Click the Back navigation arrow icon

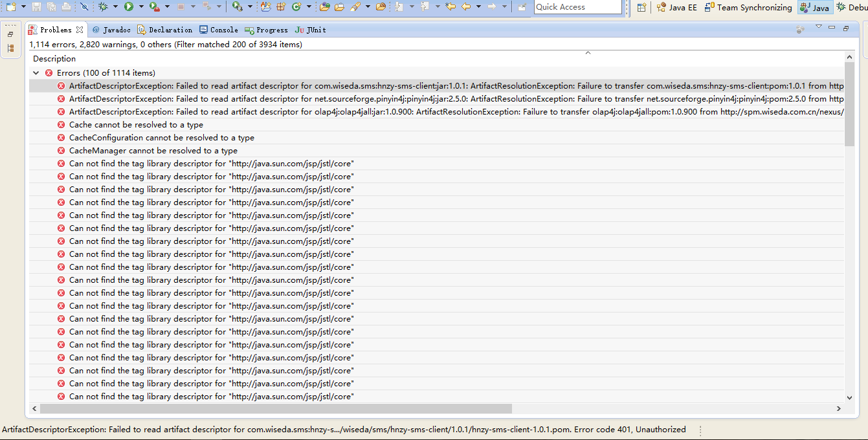(466, 6)
